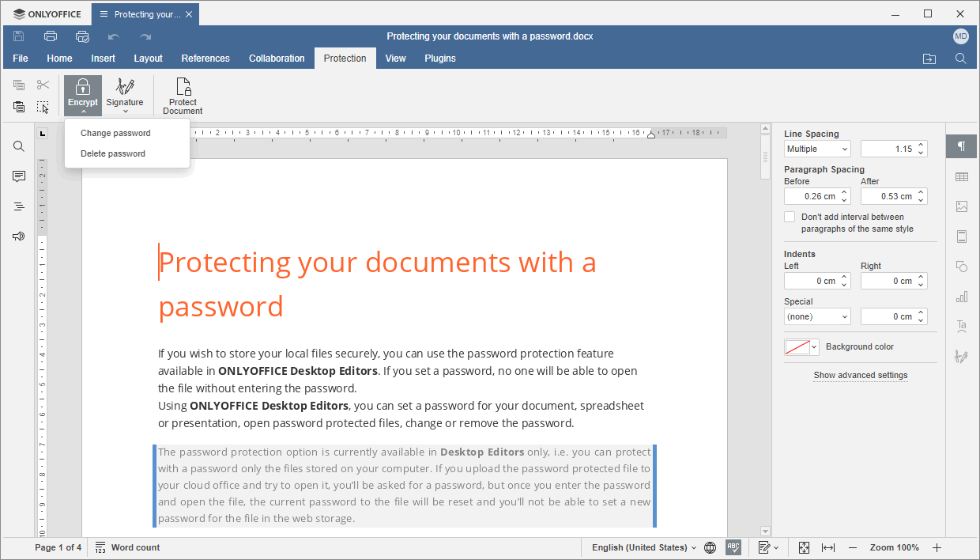Choose Delete password from Encrypt menu
The height and width of the screenshot is (560, 980).
coord(111,153)
